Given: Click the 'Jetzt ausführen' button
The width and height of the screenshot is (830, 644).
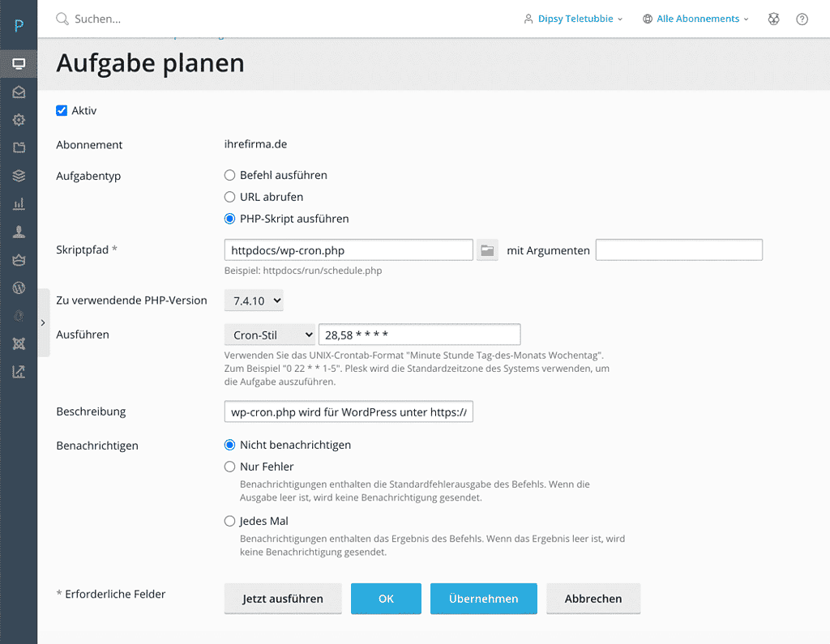Looking at the screenshot, I should tap(283, 599).
